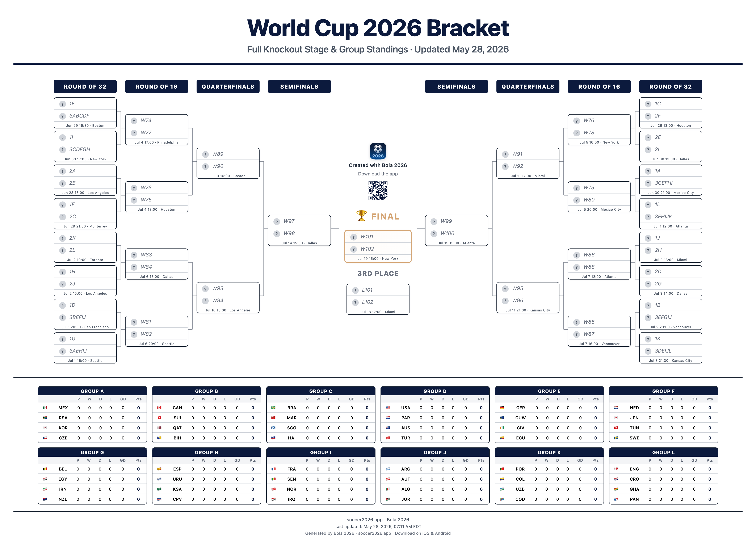Screen dimensions: 756x549
Task: Click the Brazil flag in Group C
Action: pyautogui.click(x=273, y=408)
